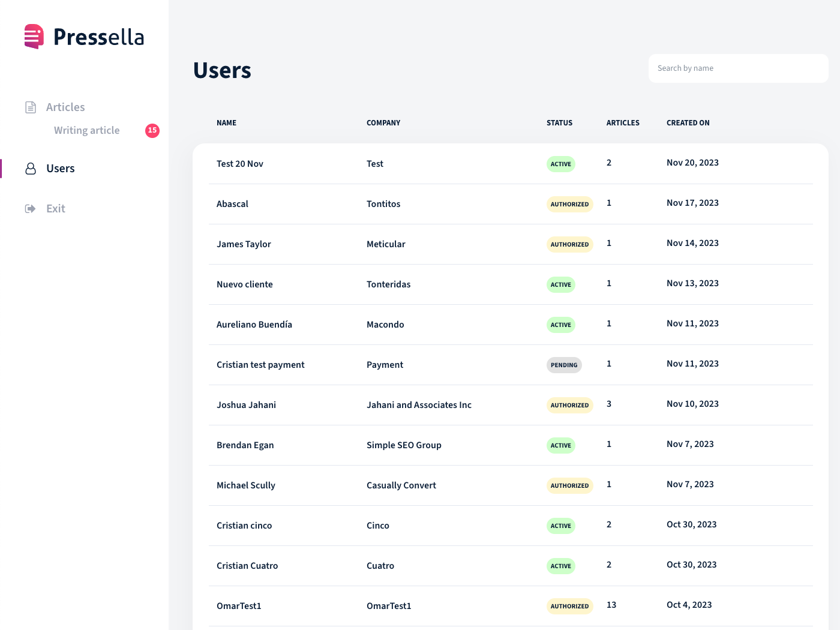Click Authorized badge for Abascal
840x630 pixels.
coord(569,204)
